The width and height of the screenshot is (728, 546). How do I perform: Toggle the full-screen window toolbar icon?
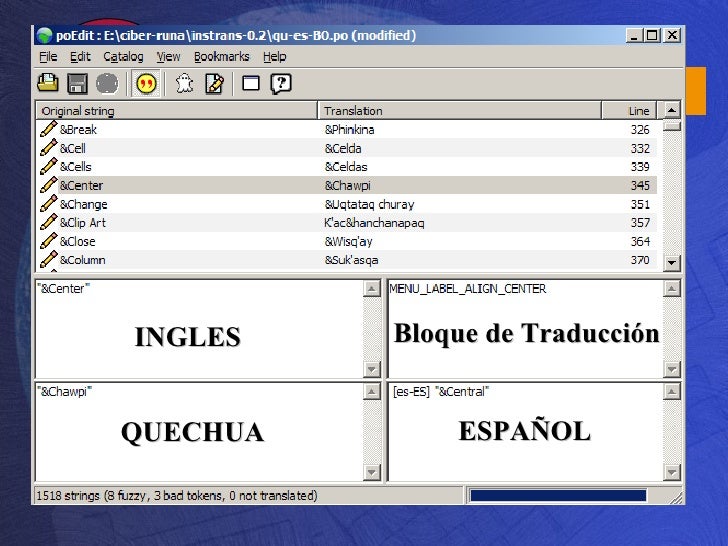tap(251, 84)
